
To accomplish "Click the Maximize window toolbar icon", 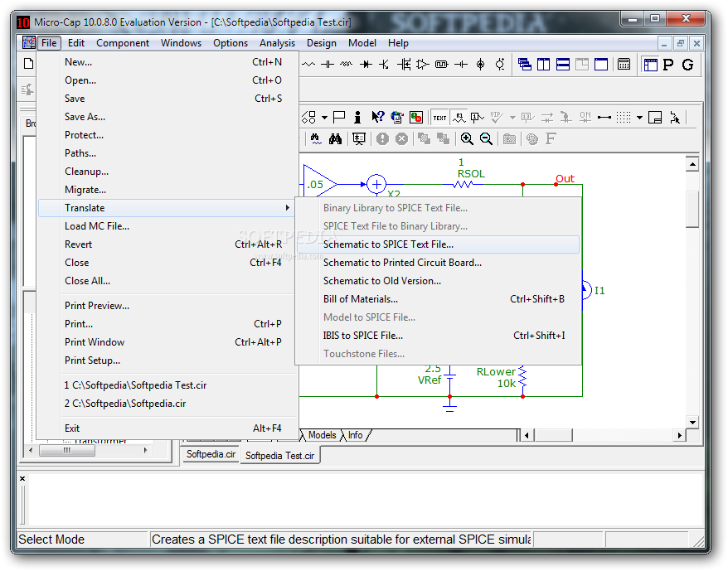I will coord(601,65).
